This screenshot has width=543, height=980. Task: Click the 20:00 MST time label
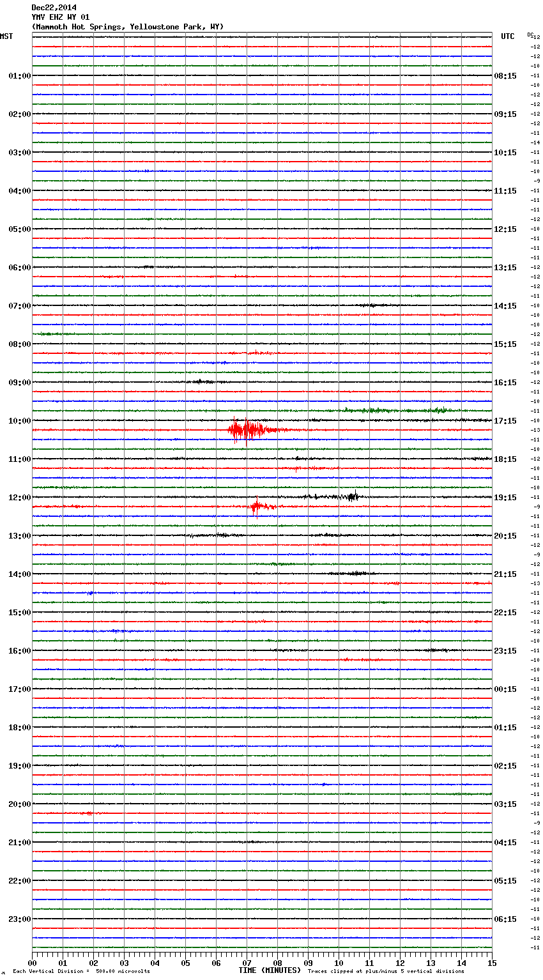click(x=20, y=804)
